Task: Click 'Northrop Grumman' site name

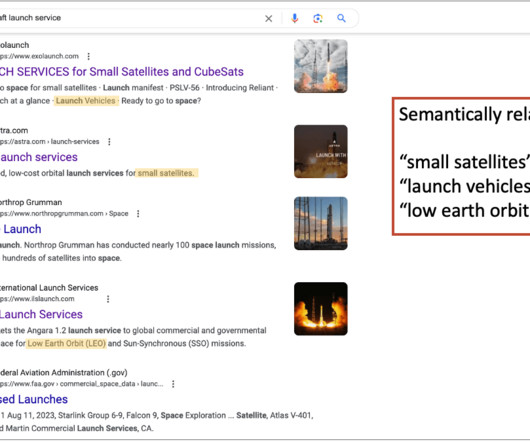Action: (x=31, y=203)
